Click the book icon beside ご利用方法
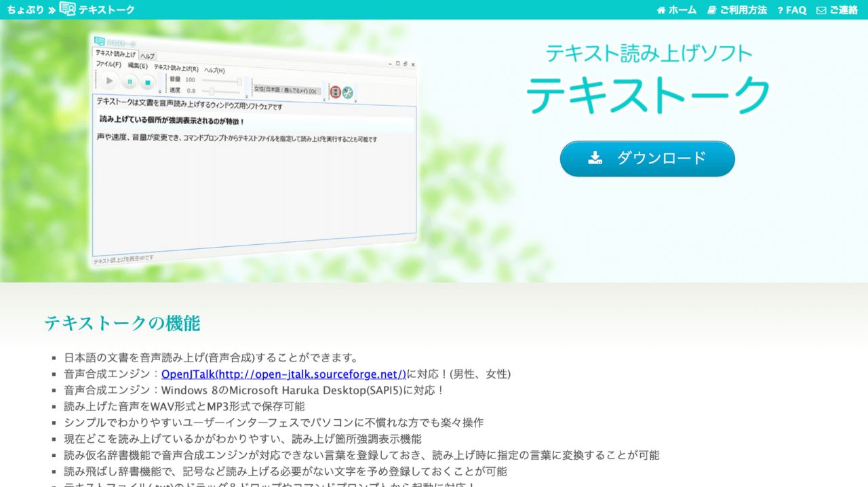 tap(711, 10)
